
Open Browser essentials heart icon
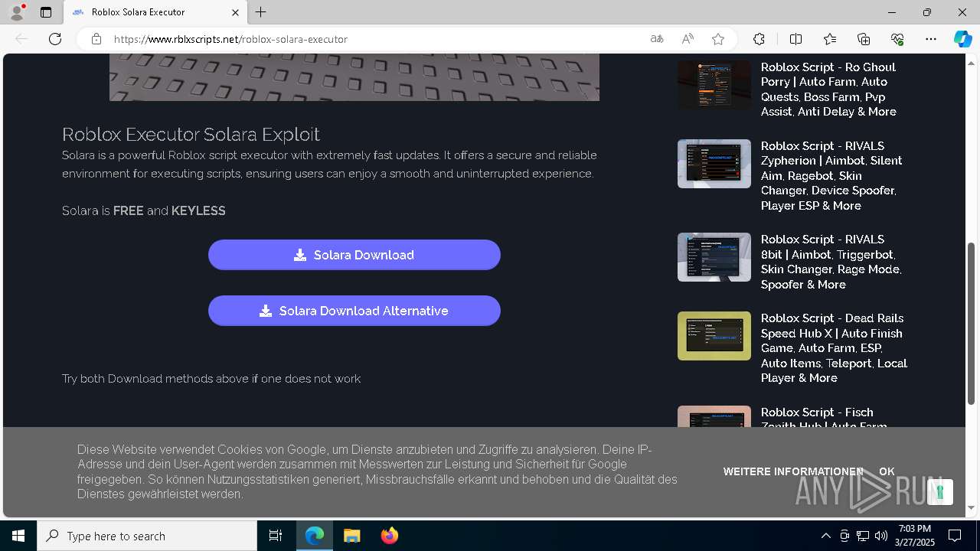point(897,39)
